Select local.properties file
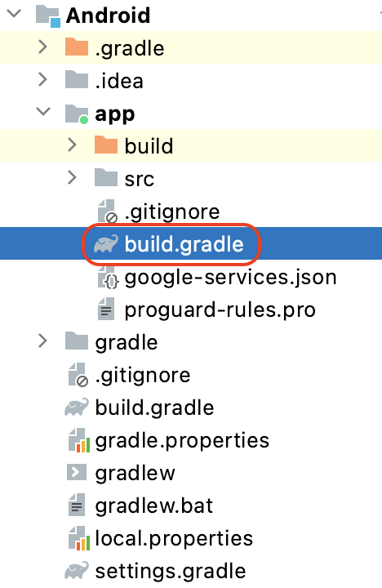This screenshot has width=382, height=588. pos(174,538)
